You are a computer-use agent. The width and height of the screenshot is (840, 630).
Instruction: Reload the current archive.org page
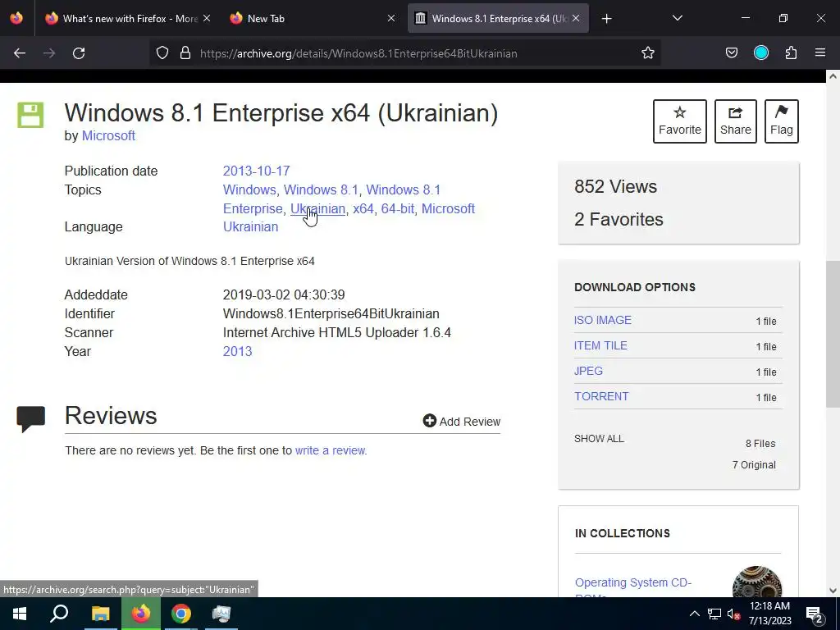coord(79,53)
